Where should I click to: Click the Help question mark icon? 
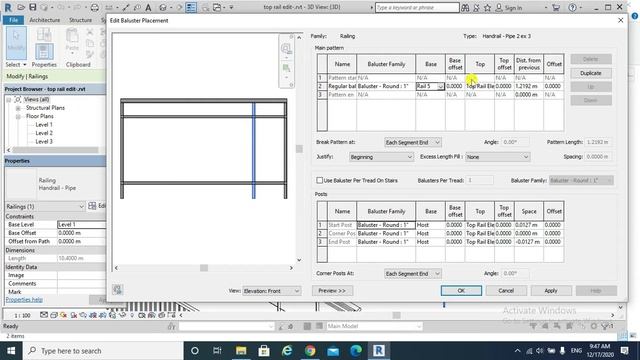pyautogui.click(x=572, y=7)
